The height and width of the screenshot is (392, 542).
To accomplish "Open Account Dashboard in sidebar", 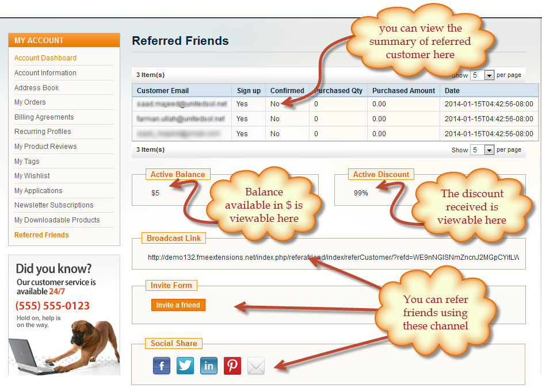I will pos(45,58).
